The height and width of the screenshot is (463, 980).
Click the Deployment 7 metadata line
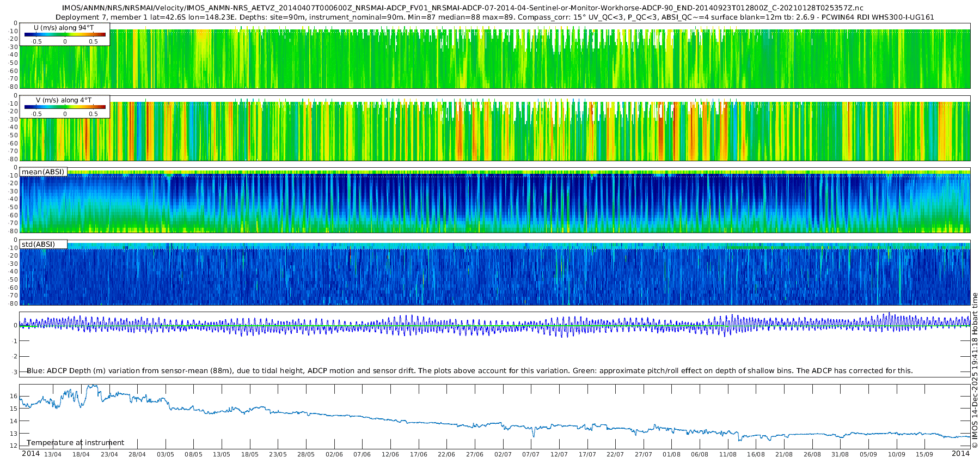pos(494,17)
